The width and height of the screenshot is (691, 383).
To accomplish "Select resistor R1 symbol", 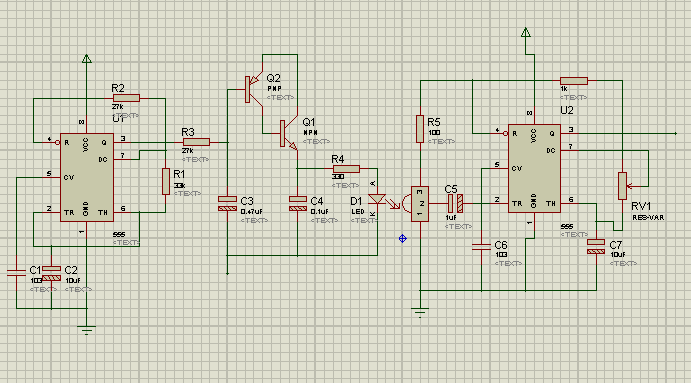I will (x=166, y=181).
